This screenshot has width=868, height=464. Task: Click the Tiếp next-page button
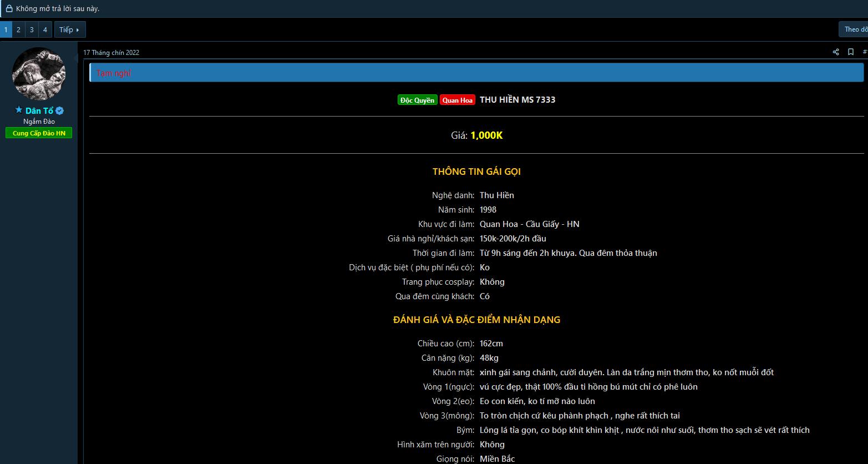pos(70,29)
